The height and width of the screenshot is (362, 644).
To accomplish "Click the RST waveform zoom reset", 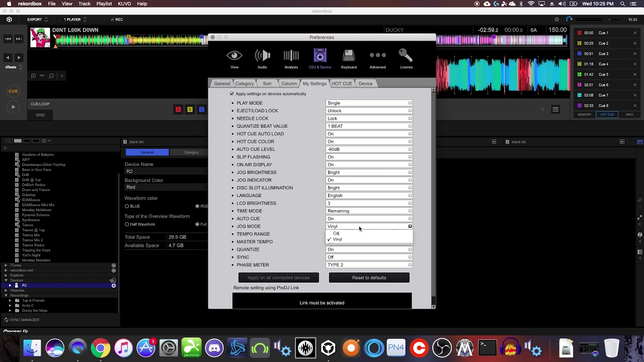I will [42, 76].
